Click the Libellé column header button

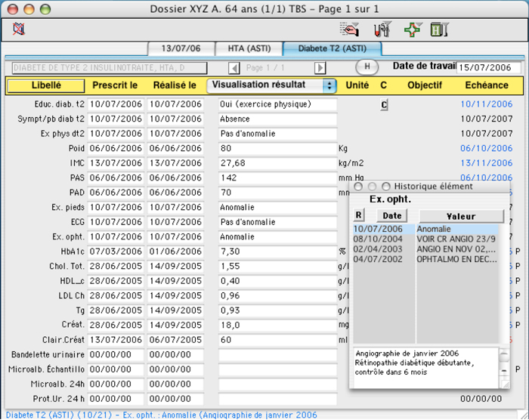tap(46, 85)
